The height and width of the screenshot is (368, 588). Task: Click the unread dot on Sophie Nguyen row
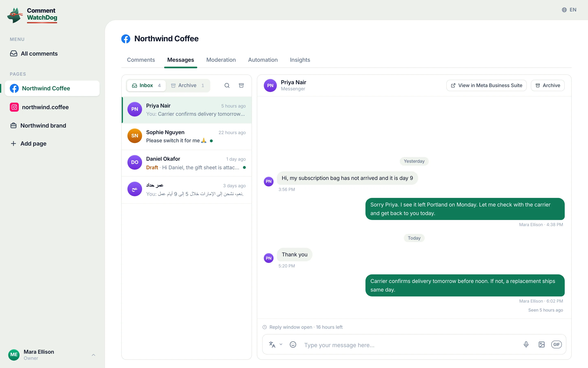[211, 141]
